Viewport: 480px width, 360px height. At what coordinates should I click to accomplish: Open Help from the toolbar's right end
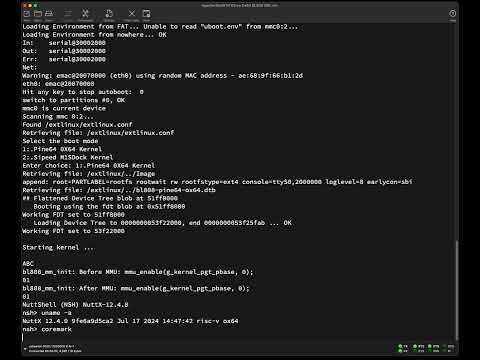pos(453,14)
